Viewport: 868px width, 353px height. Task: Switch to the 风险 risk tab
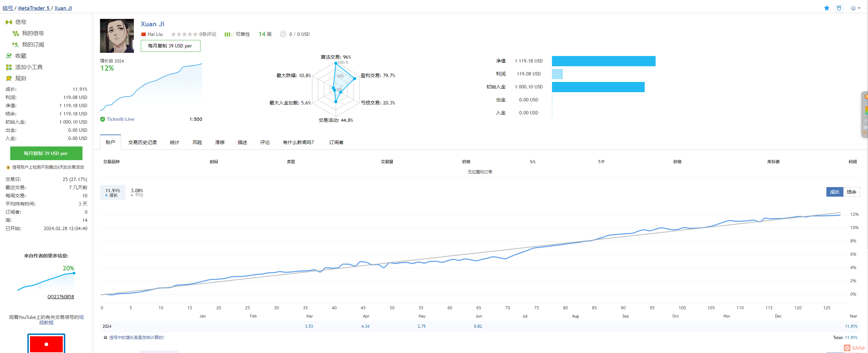[x=197, y=142]
